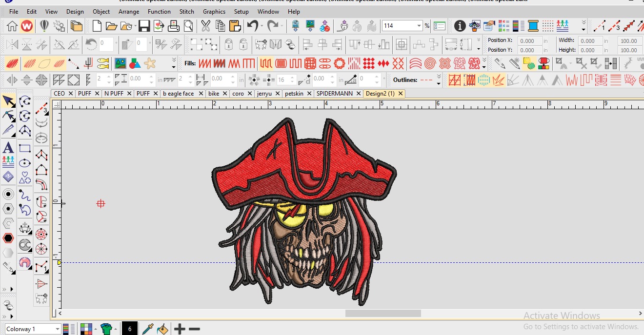Close the bike tab
Viewport: 644px width, 335px height.
(x=225, y=93)
